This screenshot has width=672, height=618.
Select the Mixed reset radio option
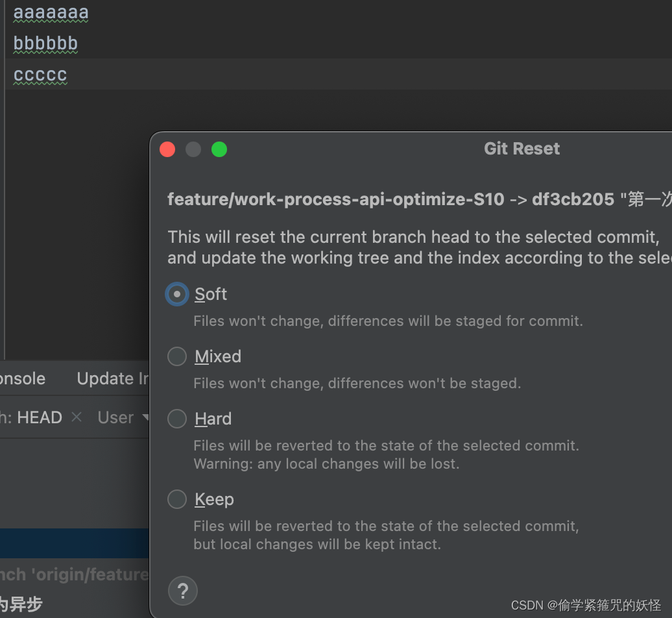point(177,356)
